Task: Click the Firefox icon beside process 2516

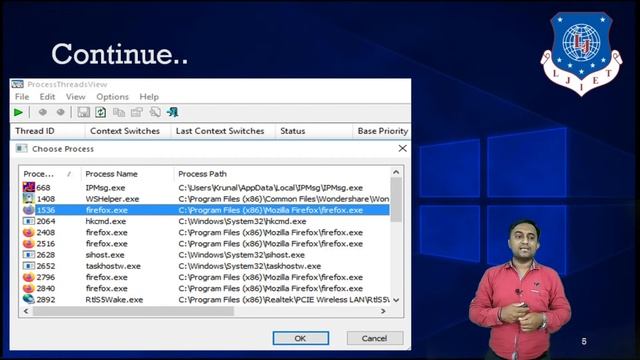Action: point(29,243)
